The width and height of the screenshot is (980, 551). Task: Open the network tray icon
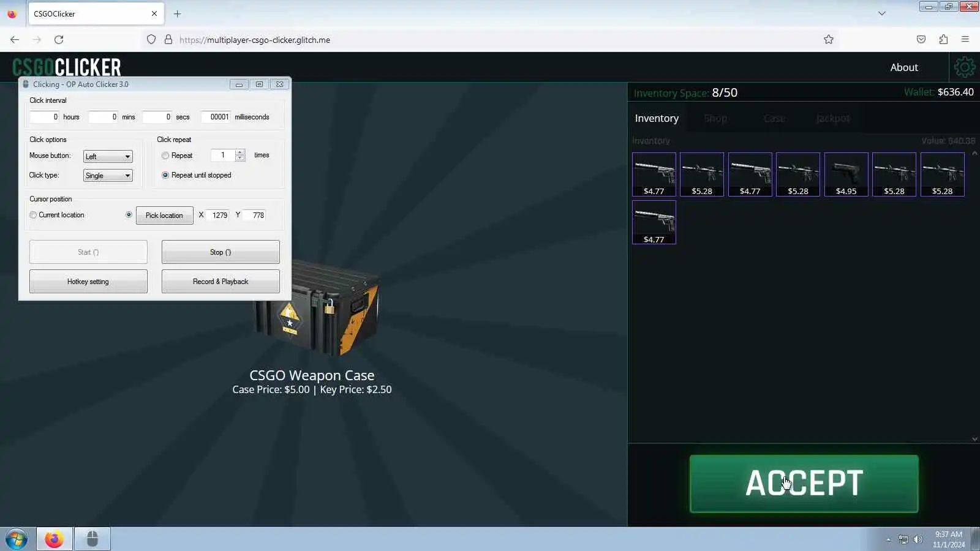tap(903, 539)
